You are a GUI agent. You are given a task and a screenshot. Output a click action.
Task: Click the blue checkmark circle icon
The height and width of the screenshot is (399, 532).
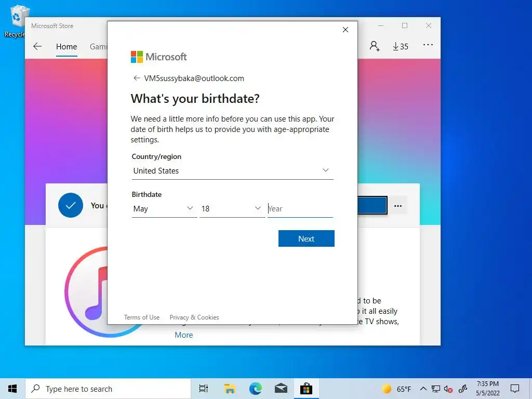[71, 205]
